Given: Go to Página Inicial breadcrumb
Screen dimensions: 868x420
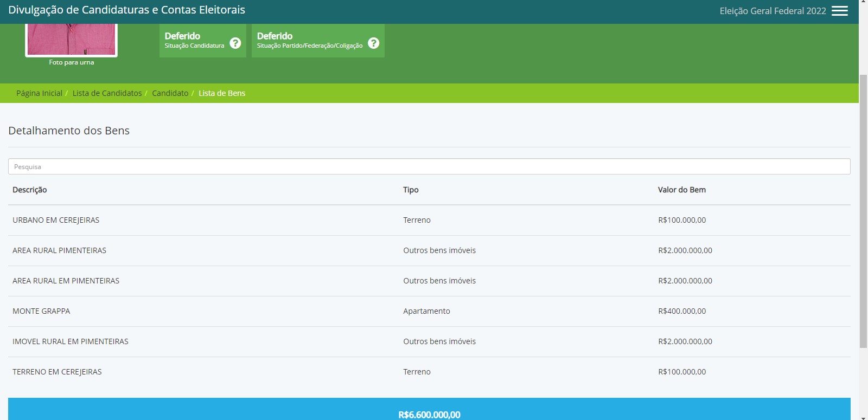Looking at the screenshot, I should point(39,93).
